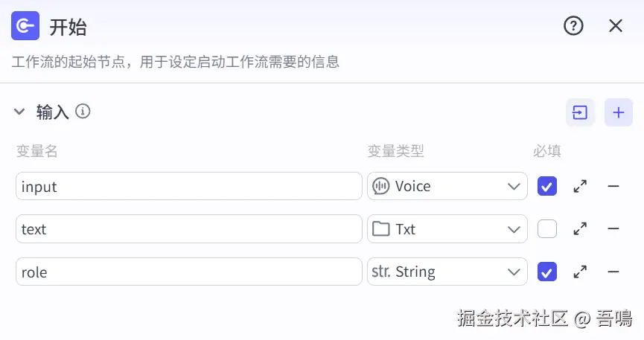The height and width of the screenshot is (340, 644).
Task: Delete the role variable row
Action: [x=613, y=272]
